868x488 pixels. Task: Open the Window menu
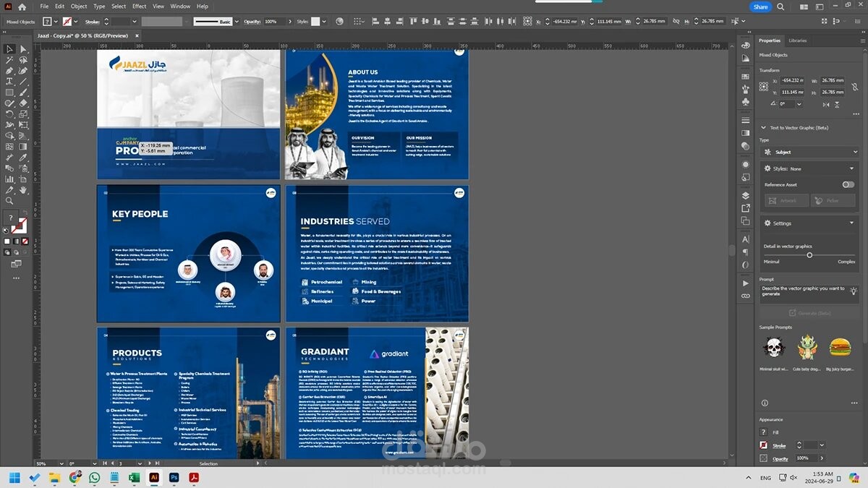pos(180,7)
